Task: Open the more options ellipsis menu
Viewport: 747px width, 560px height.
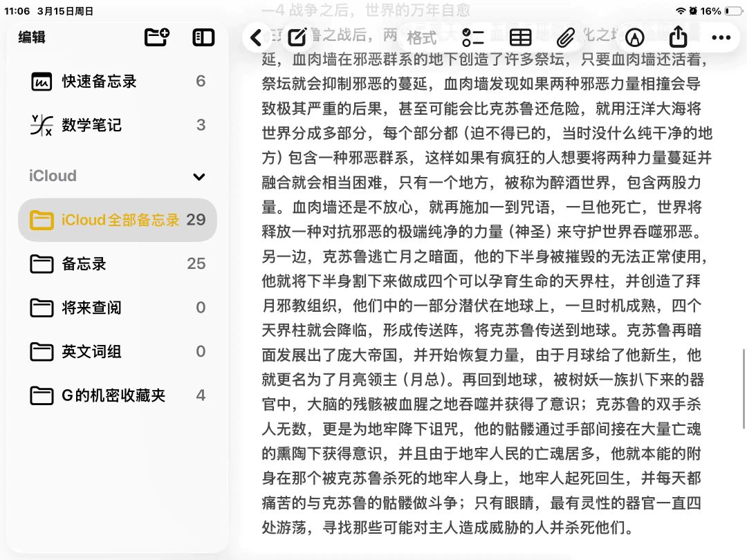Action: pos(721,37)
